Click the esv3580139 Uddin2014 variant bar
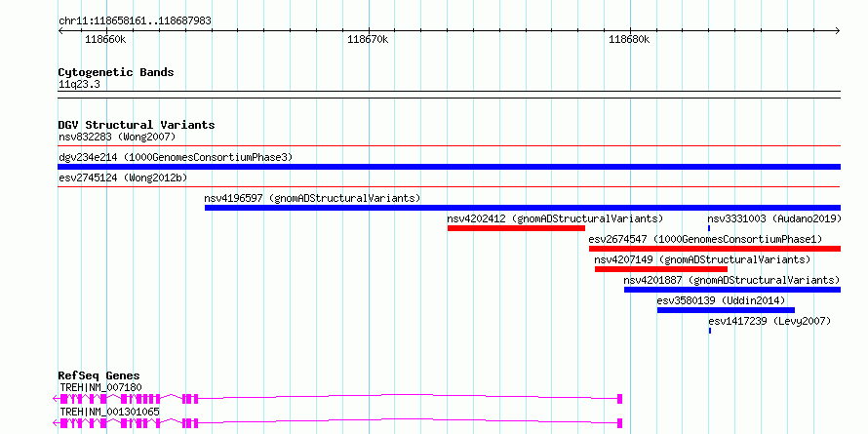Viewport: 868px width, 434px height. click(x=726, y=310)
